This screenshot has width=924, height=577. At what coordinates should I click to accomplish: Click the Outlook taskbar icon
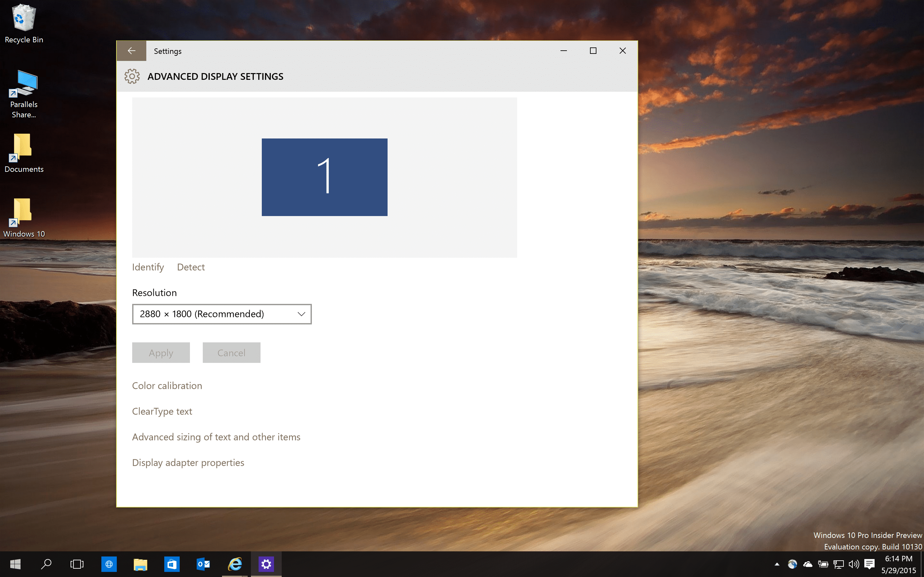pyautogui.click(x=203, y=564)
